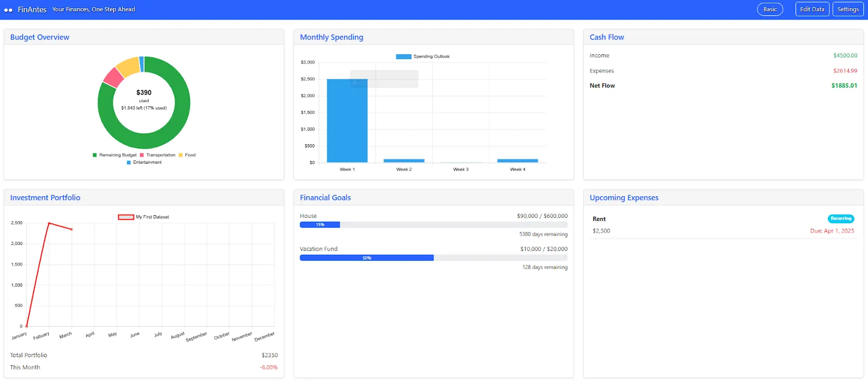Click the Week 1 spending bar
This screenshot has width=868, height=387.
pyautogui.click(x=347, y=120)
